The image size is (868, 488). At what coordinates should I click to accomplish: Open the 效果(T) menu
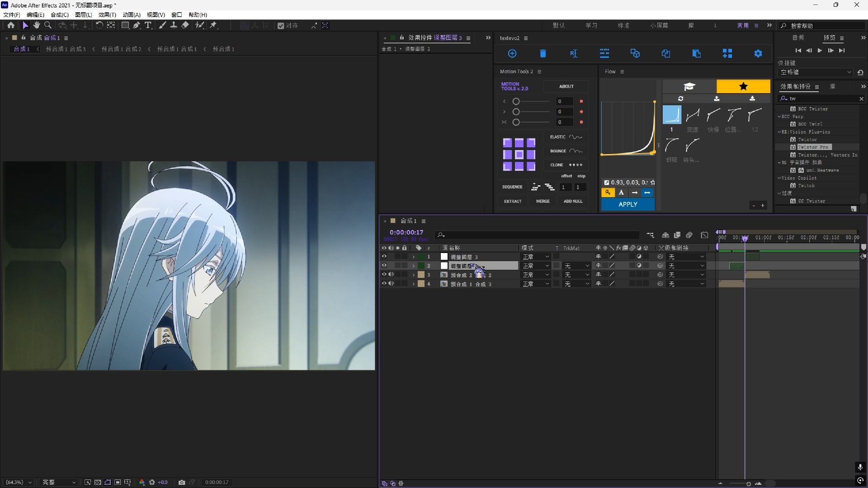click(107, 15)
